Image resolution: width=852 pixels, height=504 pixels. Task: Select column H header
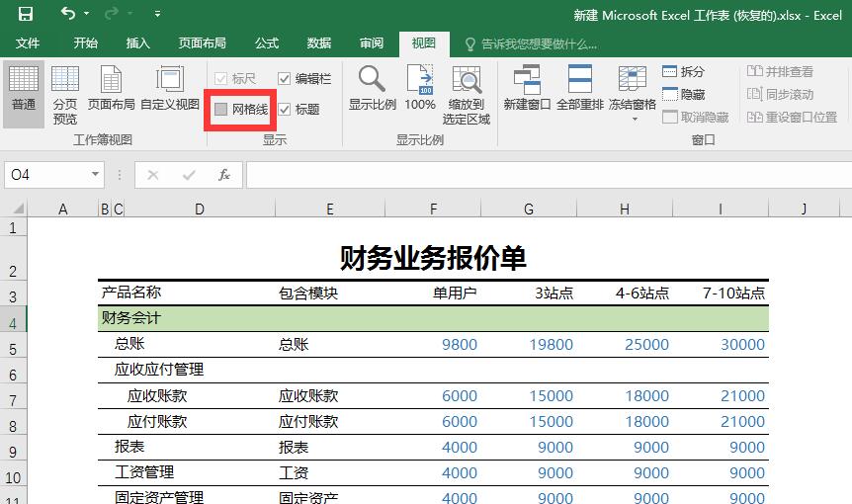pyautogui.click(x=625, y=209)
